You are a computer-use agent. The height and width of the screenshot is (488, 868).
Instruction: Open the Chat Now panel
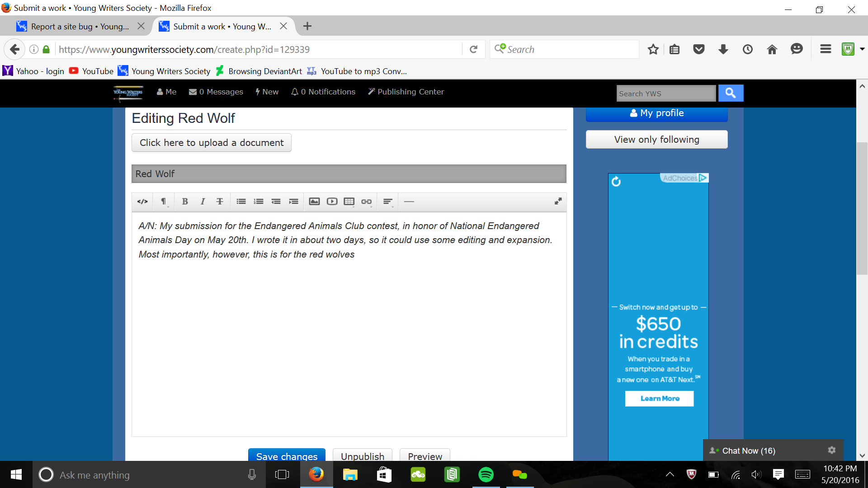point(749,451)
